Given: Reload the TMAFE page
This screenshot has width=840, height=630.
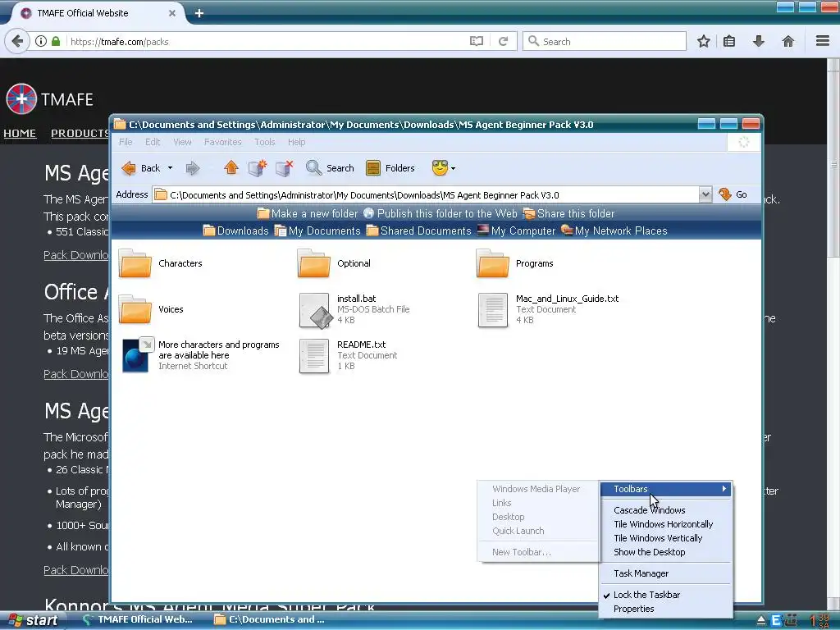Looking at the screenshot, I should pos(503,41).
